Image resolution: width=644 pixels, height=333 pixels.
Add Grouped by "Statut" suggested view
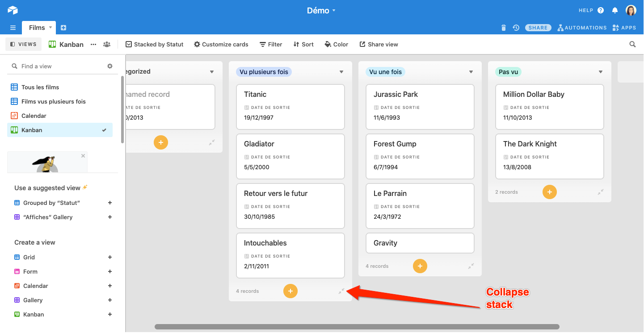(110, 203)
